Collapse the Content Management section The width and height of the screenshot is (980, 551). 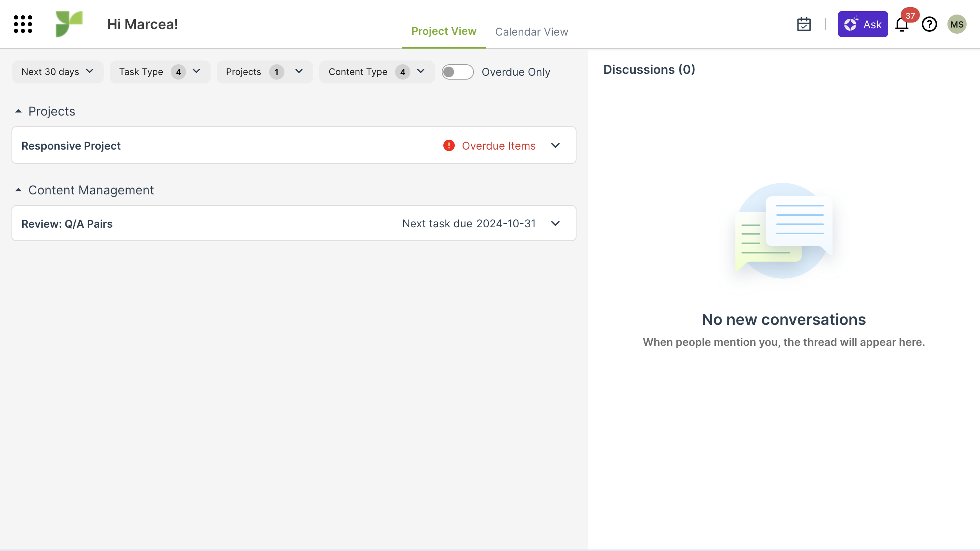coord(18,190)
